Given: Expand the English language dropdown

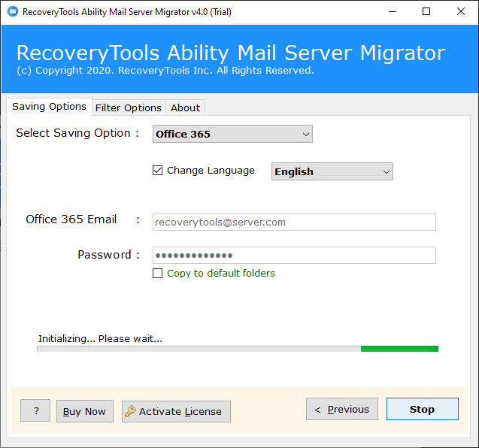Looking at the screenshot, I should click(332, 171).
